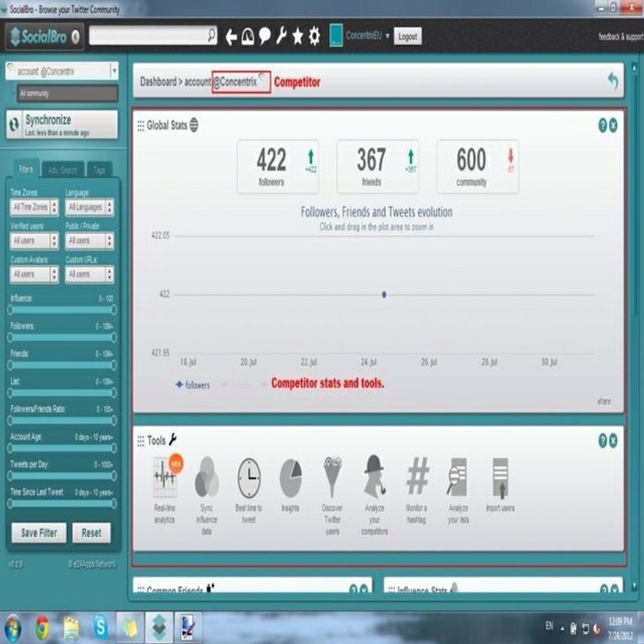Image resolution: width=644 pixels, height=644 pixels.
Task: Switch to the Tags tab
Action: 99,170
